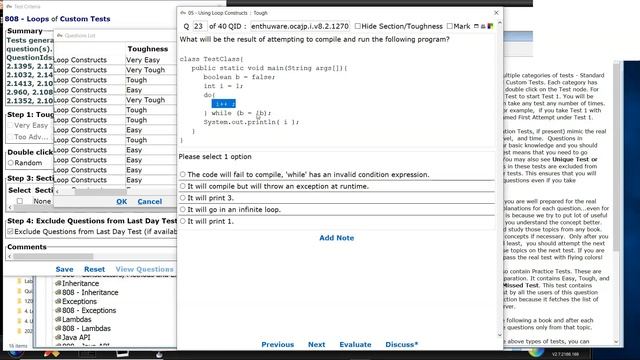Image resolution: width=640 pixels, height=360 pixels.
Task: Click Add Note link
Action: 336,238
